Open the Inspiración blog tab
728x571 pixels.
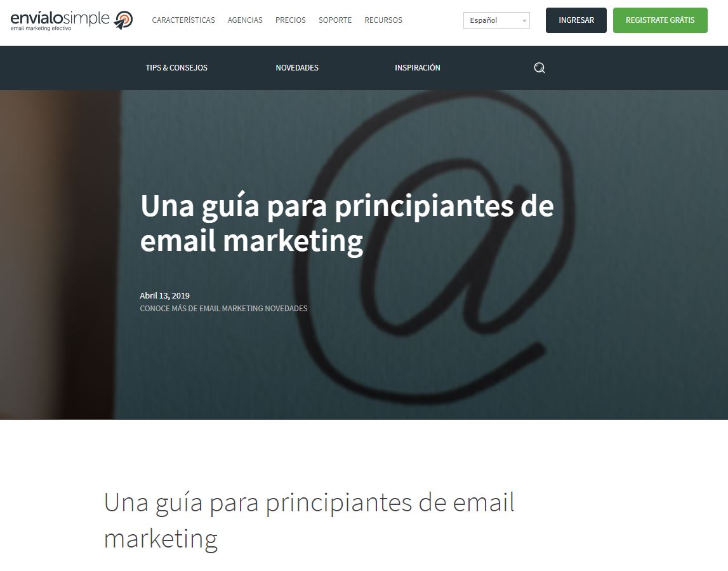418,68
